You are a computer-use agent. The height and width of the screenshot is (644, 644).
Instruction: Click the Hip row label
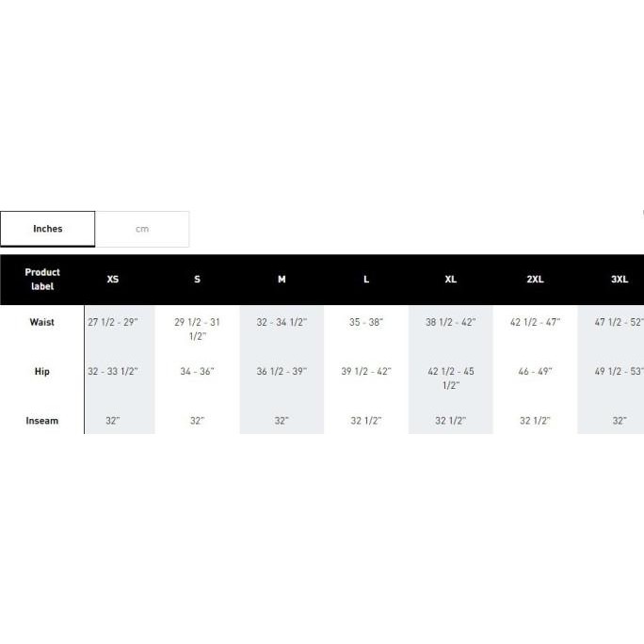42,371
